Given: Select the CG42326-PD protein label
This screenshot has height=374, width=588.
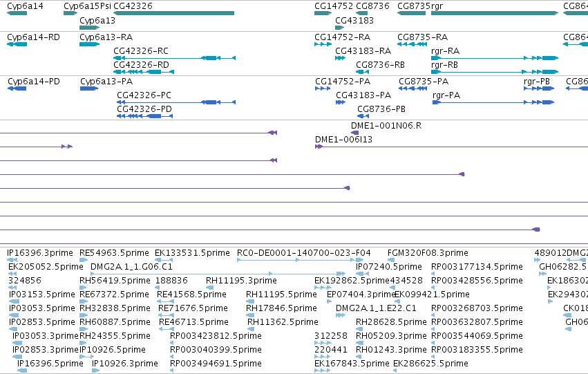Looking at the screenshot, I should pyautogui.click(x=144, y=109).
